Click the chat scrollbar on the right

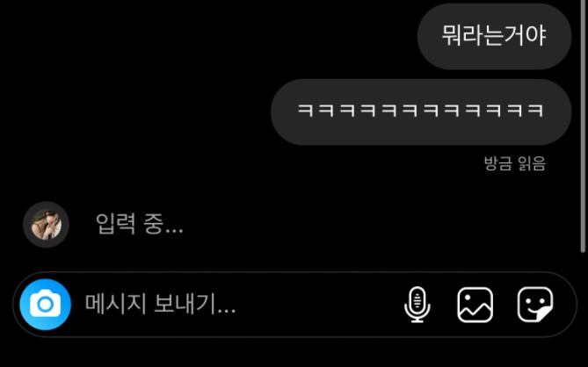tap(583, 127)
